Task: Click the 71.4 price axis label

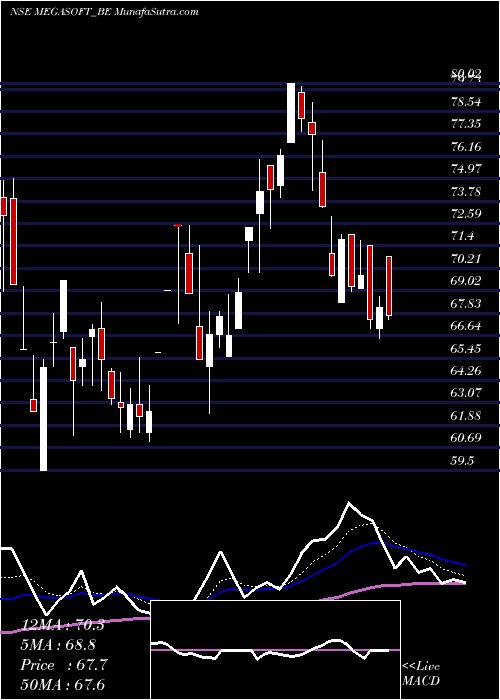Action: (x=462, y=236)
